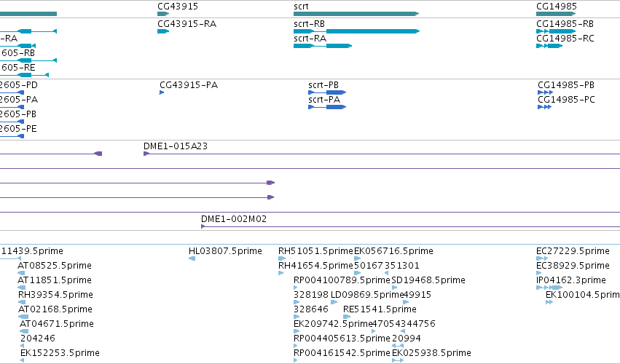The height and width of the screenshot is (364, 620).
Task: Click the DME1-002M02 clone start arrow
Action: pyautogui.click(x=203, y=226)
